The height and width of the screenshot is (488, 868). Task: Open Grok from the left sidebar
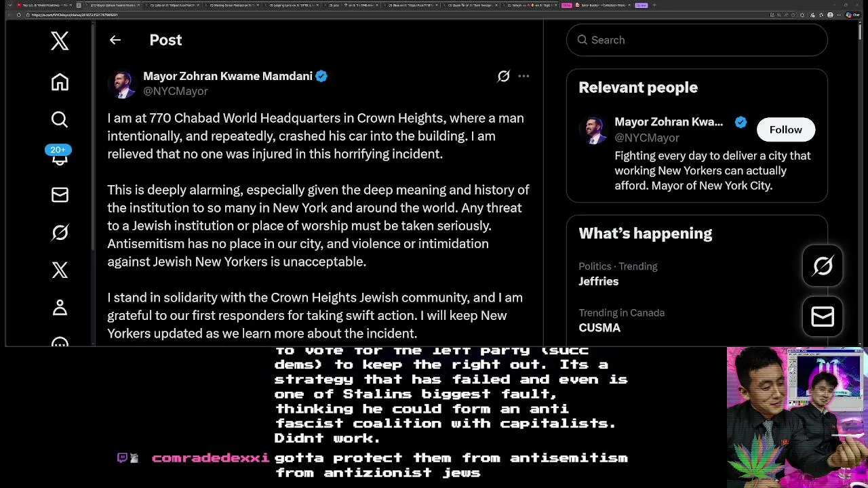[x=60, y=232]
